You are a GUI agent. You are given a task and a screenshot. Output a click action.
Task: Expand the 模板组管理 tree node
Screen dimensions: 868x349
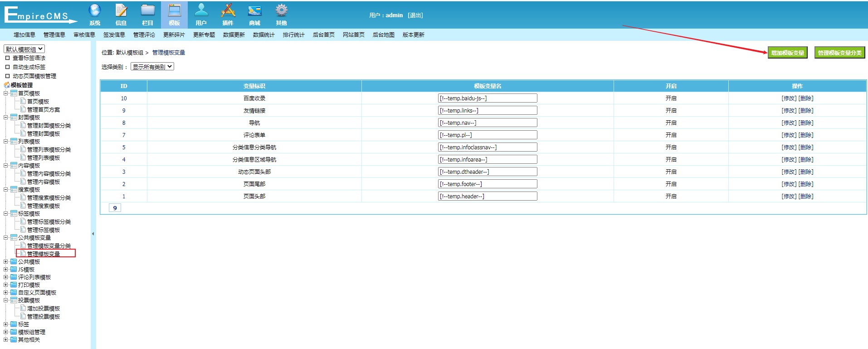pos(6,332)
